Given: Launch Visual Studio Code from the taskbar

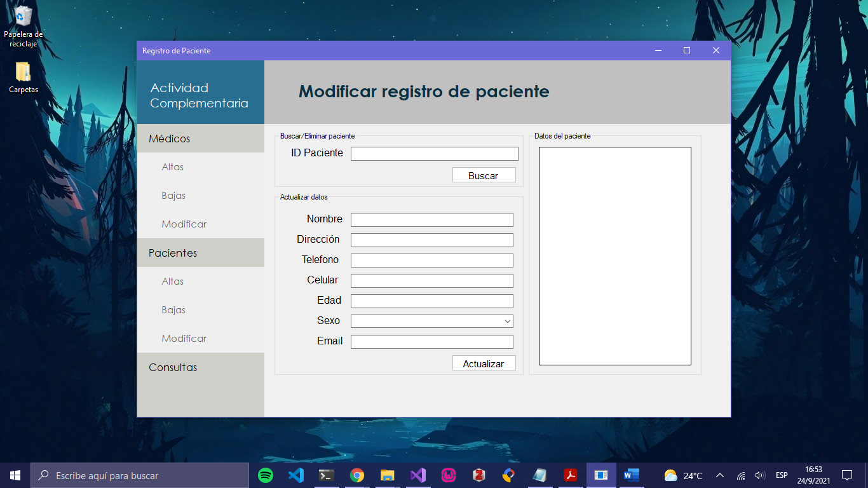Looking at the screenshot, I should coord(296,475).
